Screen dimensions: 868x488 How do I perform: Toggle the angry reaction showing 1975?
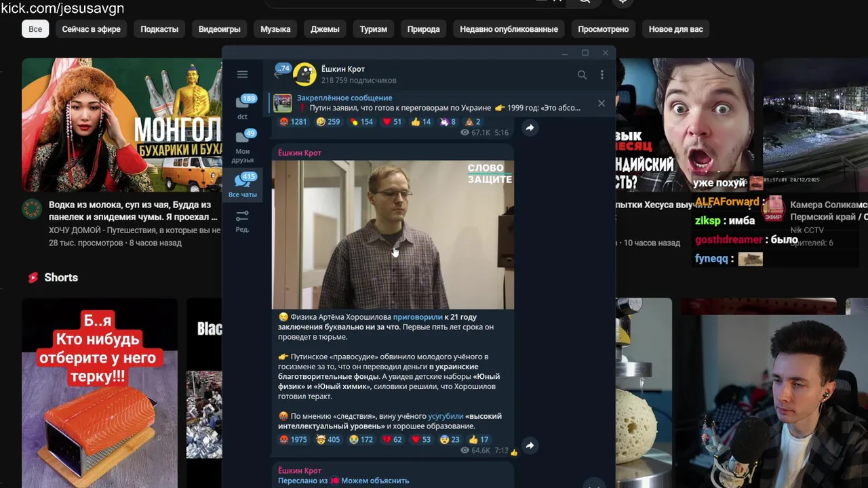pos(294,440)
